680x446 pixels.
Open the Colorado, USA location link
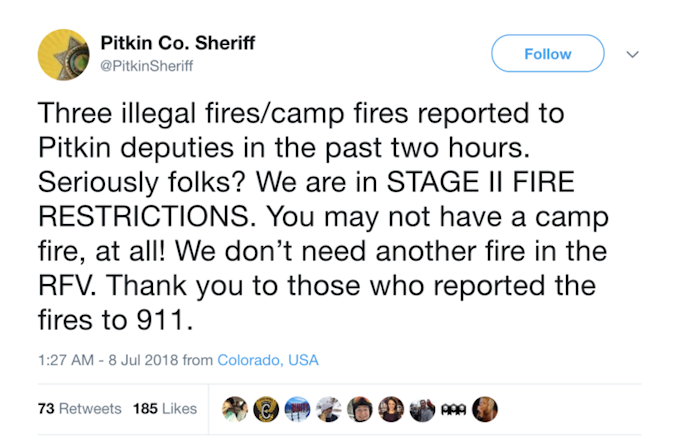[x=268, y=360]
